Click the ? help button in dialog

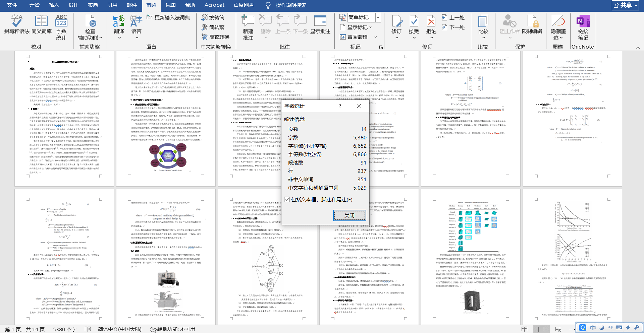coord(340,106)
